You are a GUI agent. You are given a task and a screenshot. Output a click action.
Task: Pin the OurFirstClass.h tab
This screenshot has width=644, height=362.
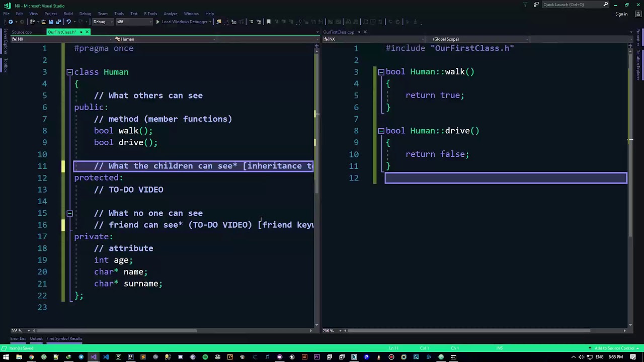coord(80,32)
